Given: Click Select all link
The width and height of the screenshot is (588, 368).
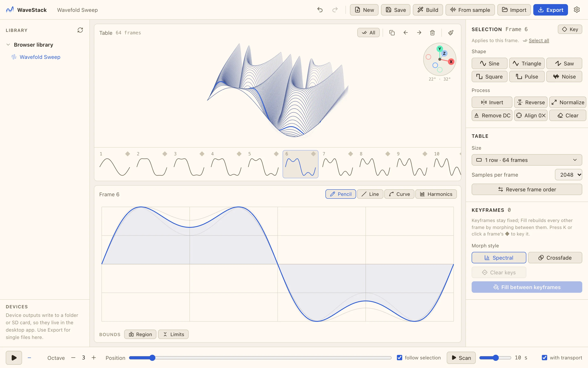Looking at the screenshot, I should click(x=539, y=41).
